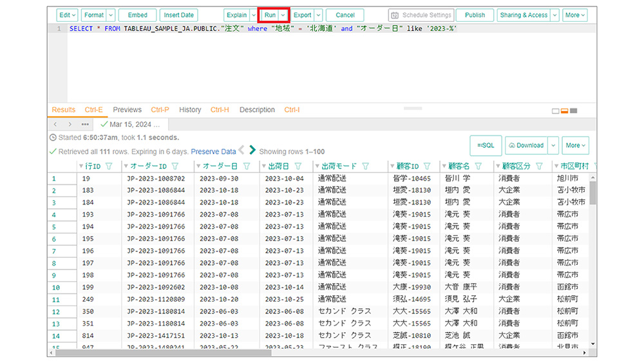Viewport: 644px width, 363px height.
Task: Open sort menu triangle for 行ID
Action: 81,166
